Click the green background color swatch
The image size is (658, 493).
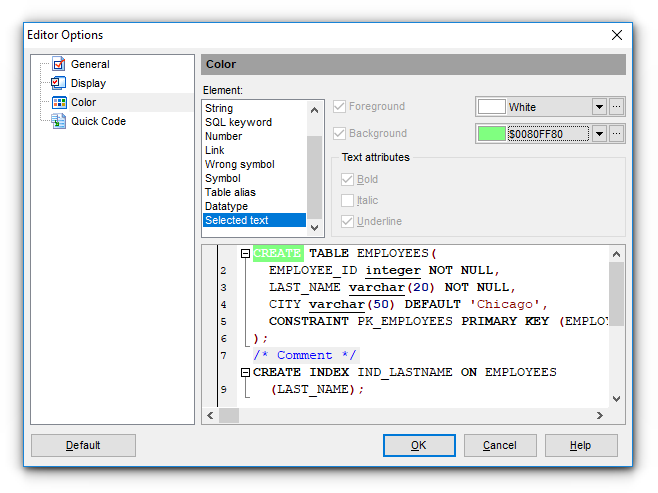pos(492,134)
